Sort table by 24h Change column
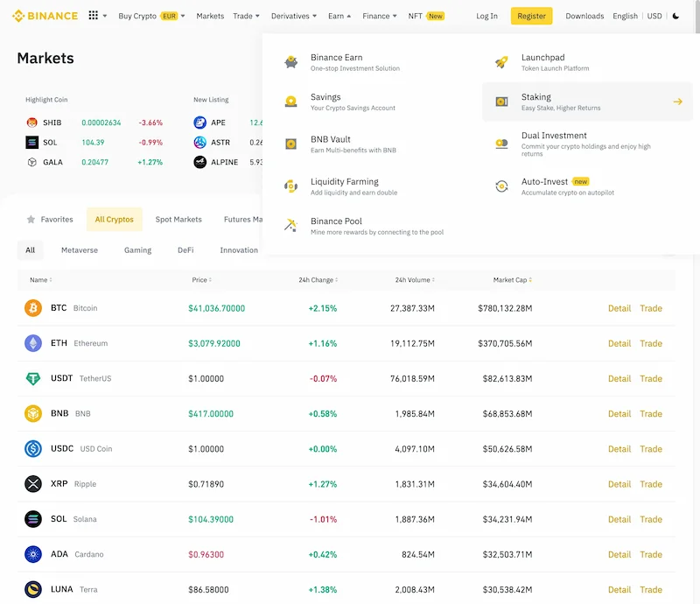The width and height of the screenshot is (700, 604). point(318,280)
